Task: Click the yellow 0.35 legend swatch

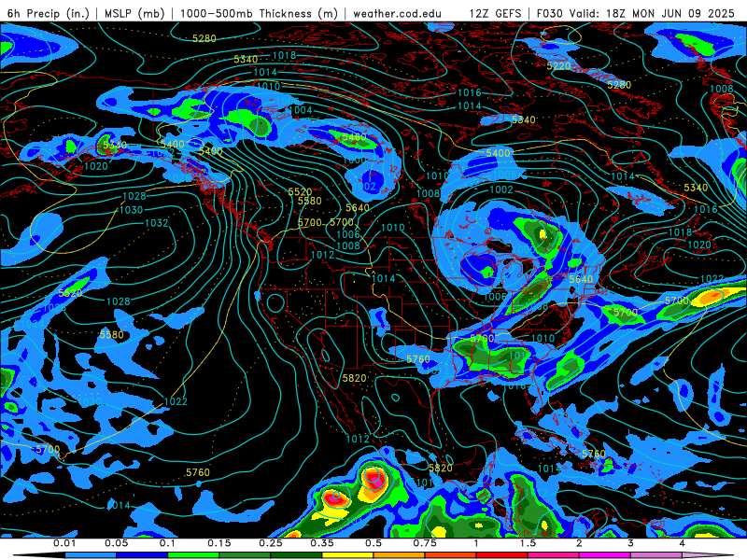Action: pyautogui.click(x=347, y=555)
